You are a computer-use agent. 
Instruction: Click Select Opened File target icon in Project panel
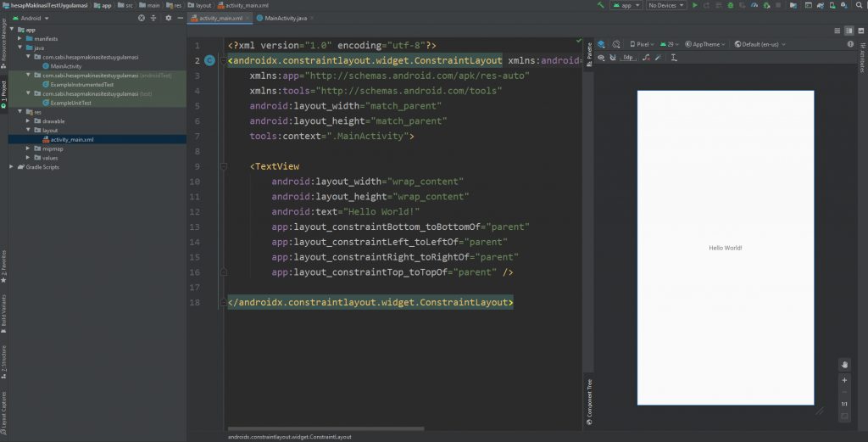click(142, 18)
